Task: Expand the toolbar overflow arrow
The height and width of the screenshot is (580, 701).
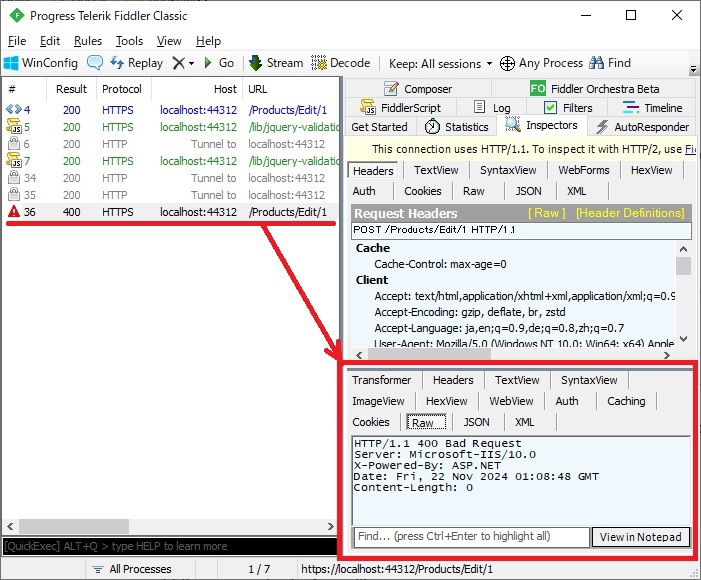Action: (693, 69)
